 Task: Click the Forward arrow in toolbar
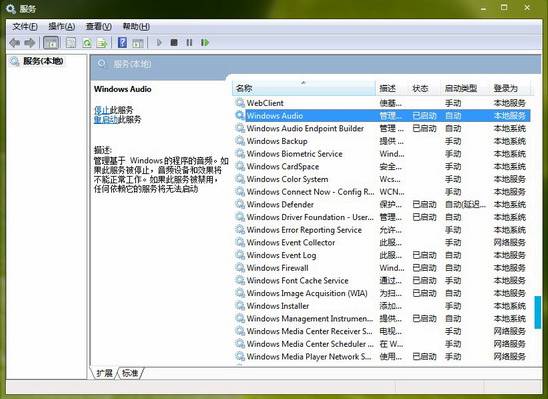pyautogui.click(x=30, y=43)
